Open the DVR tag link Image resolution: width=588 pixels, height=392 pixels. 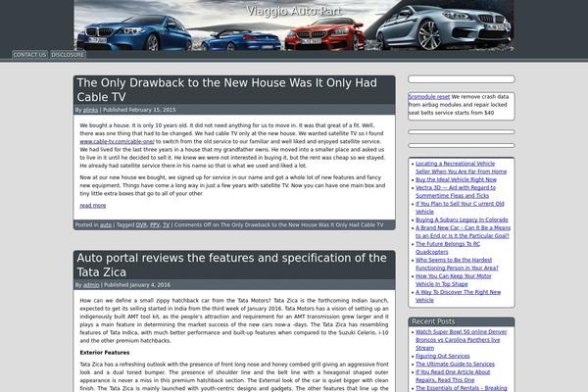[141, 225]
